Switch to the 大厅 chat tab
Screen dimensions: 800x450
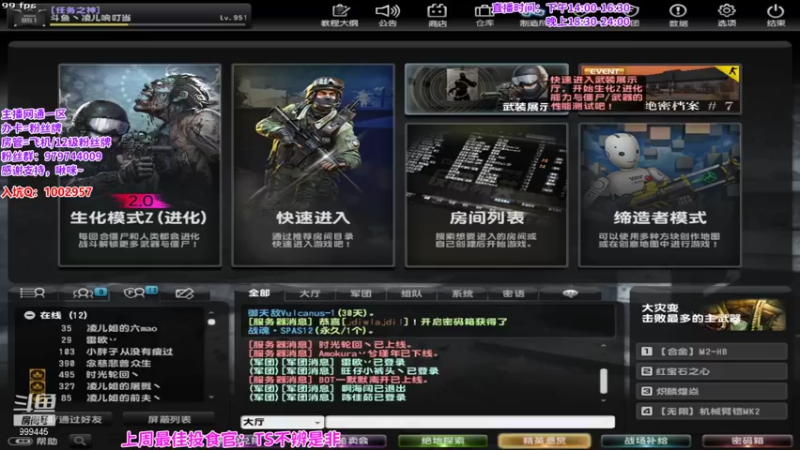click(x=310, y=293)
